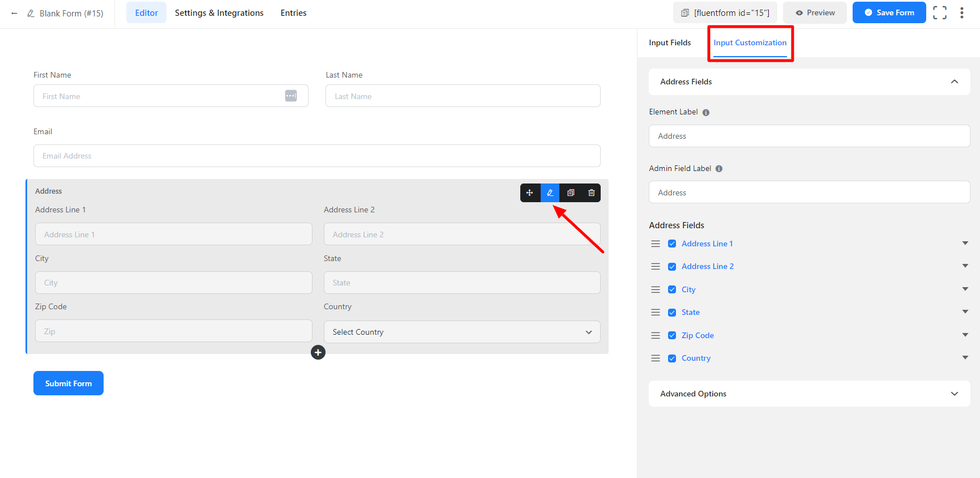Open the Settings & Integrations tab

tap(219, 12)
